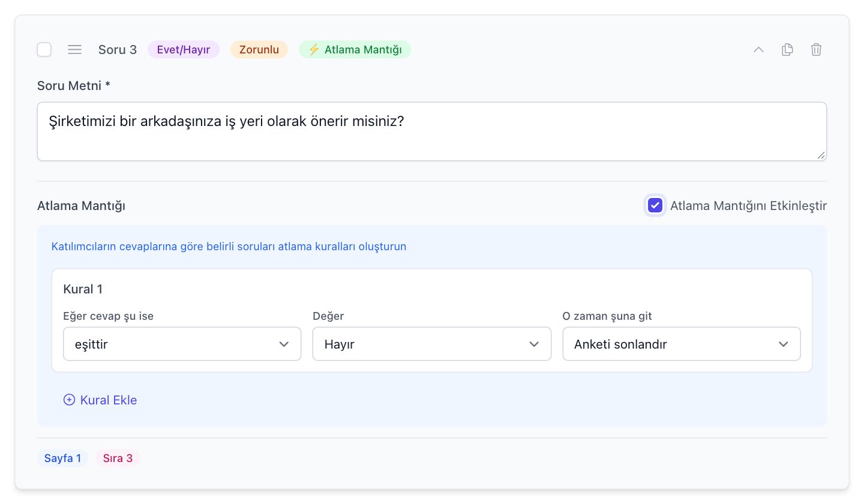864x504 pixels.
Task: Duplicate question Soru 3 with copy icon
Action: tap(787, 50)
